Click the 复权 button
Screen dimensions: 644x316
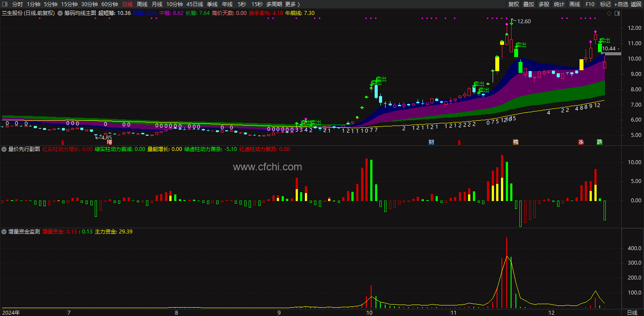coord(514,4)
